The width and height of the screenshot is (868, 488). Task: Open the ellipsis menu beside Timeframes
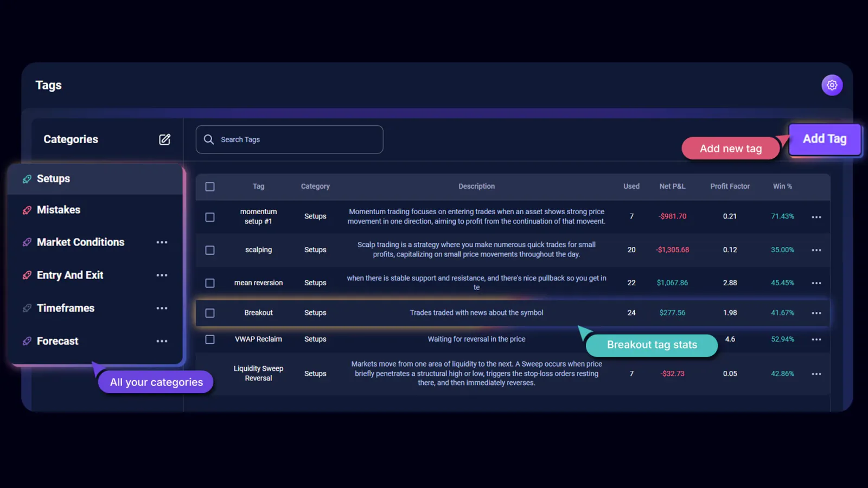pos(162,308)
